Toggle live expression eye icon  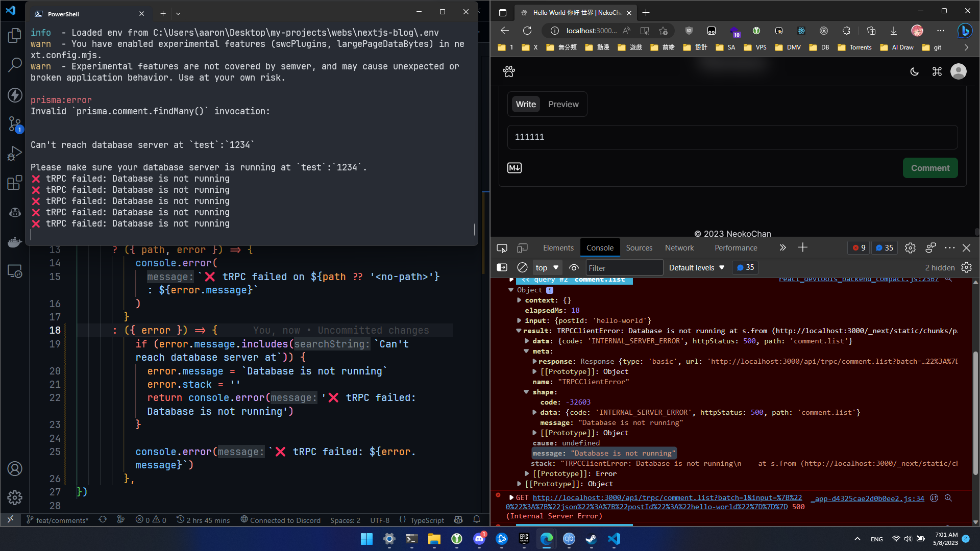click(574, 267)
